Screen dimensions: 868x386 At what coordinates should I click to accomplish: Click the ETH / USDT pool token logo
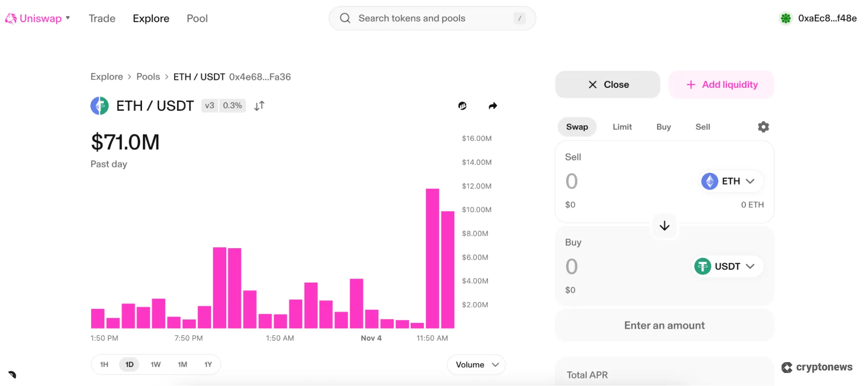(99, 106)
